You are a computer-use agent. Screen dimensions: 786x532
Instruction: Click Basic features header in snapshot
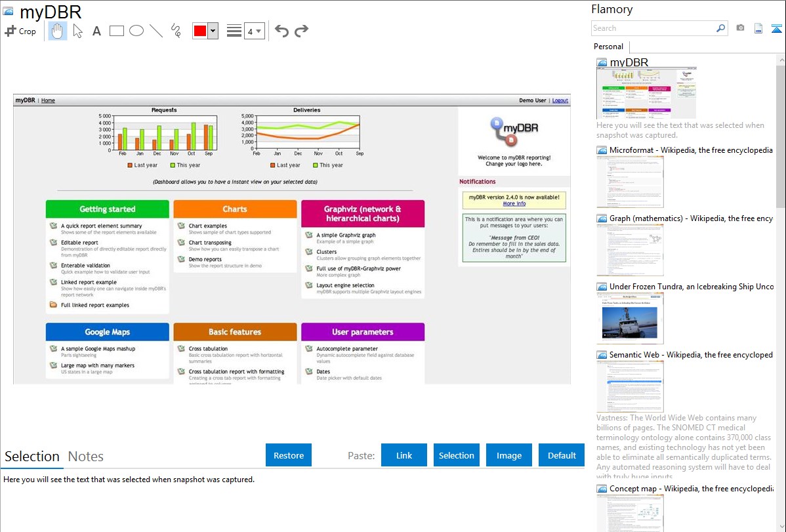tap(235, 332)
